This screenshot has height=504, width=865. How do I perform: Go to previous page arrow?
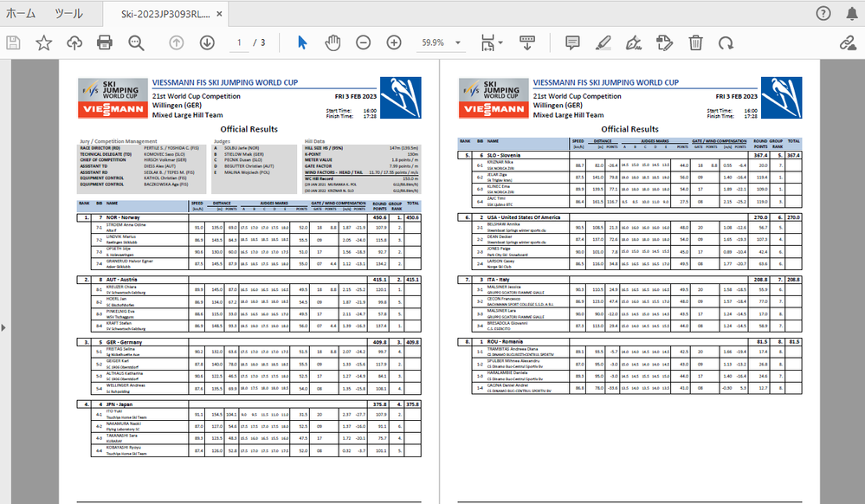click(x=177, y=42)
